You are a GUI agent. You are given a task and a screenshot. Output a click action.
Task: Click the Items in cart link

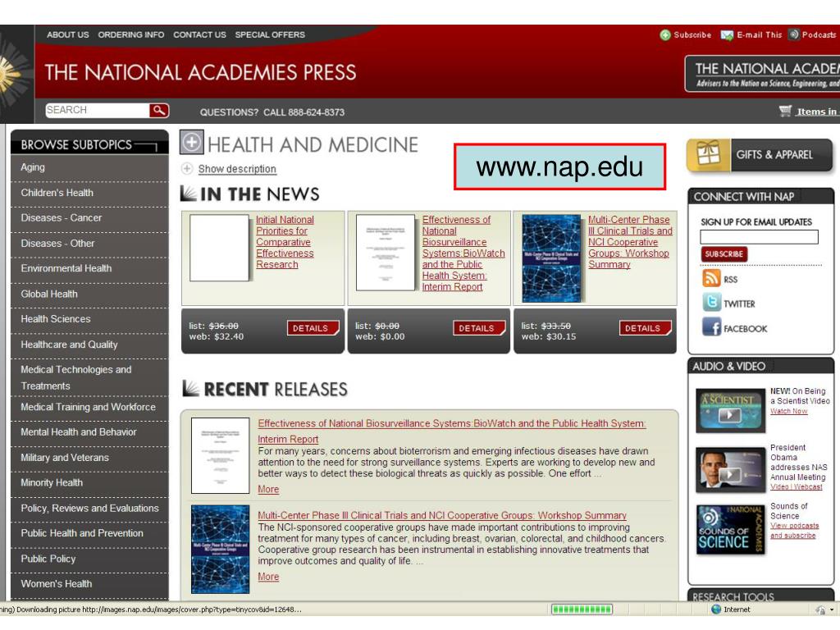coord(816,112)
